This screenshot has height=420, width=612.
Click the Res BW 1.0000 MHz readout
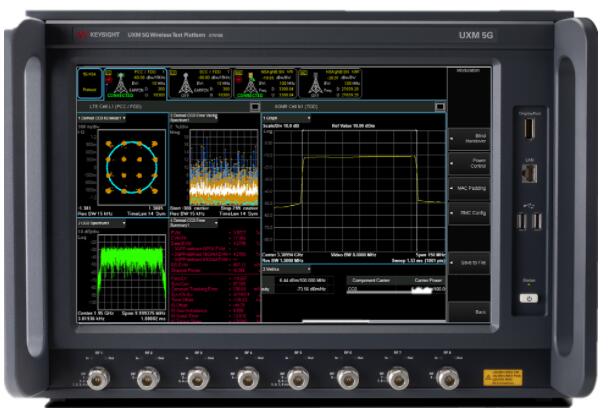(x=283, y=260)
